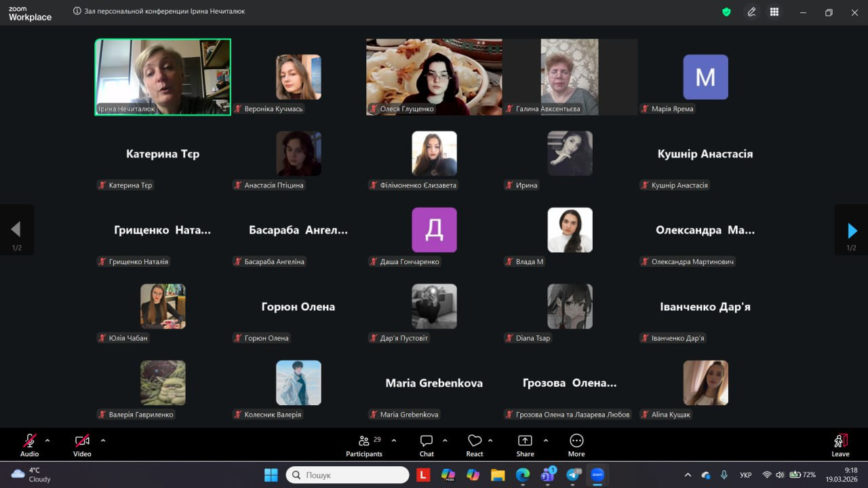Image resolution: width=868 pixels, height=488 pixels.
Task: Open the annotation pencil tool in title bar
Action: point(751,12)
